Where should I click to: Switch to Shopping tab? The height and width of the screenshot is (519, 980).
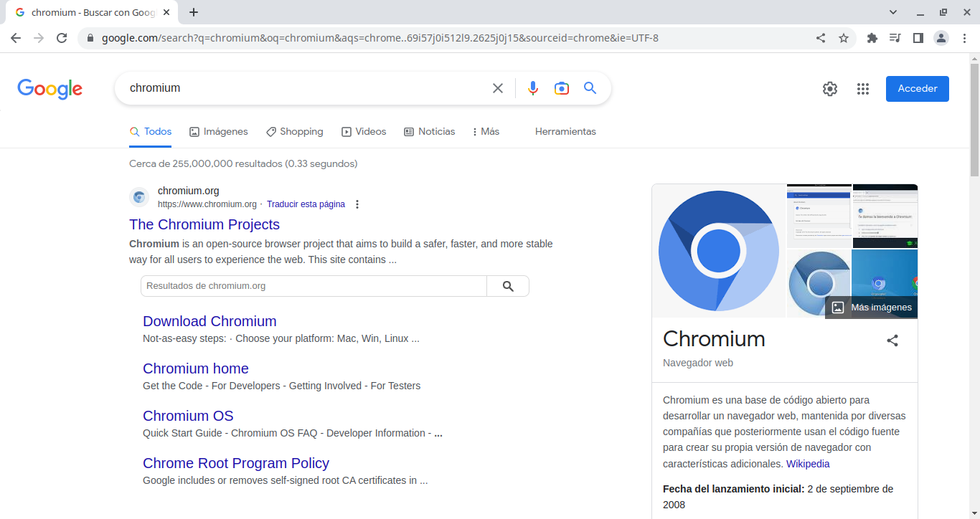(295, 132)
